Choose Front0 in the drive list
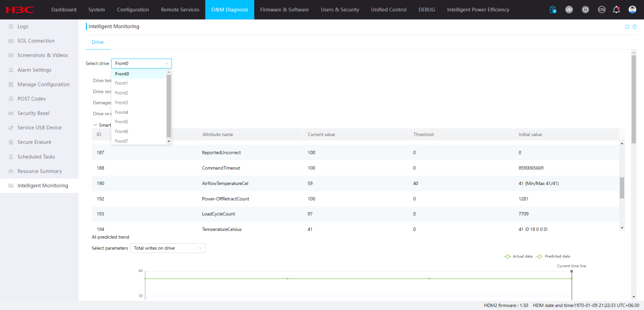 point(139,74)
